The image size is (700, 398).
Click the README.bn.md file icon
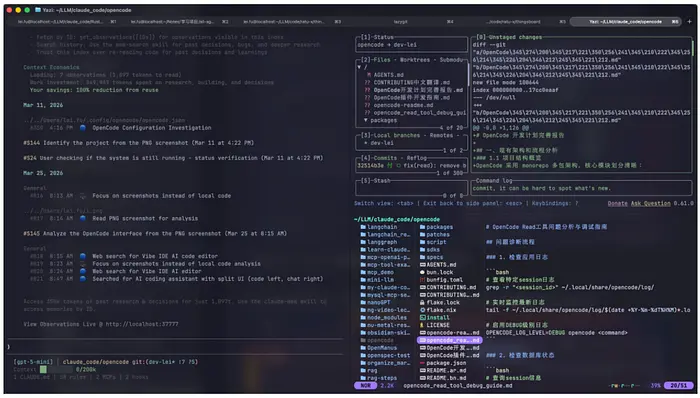coord(422,378)
